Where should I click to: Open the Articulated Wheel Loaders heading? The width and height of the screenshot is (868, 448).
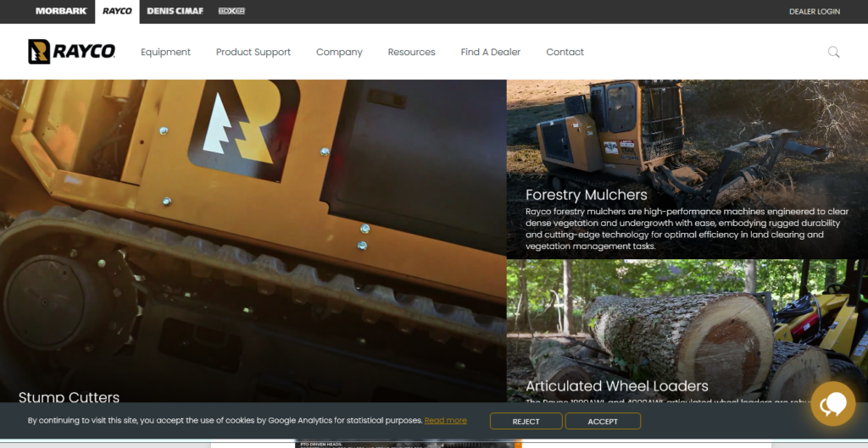pyautogui.click(x=617, y=385)
